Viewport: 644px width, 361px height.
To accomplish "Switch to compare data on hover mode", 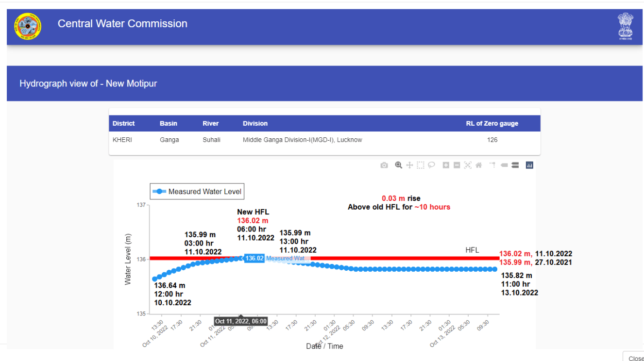I will point(515,165).
